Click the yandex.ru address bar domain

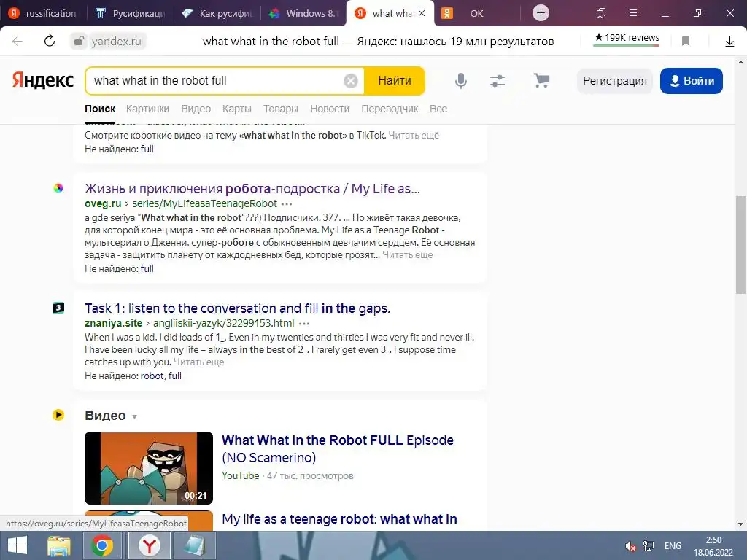pyautogui.click(x=116, y=42)
